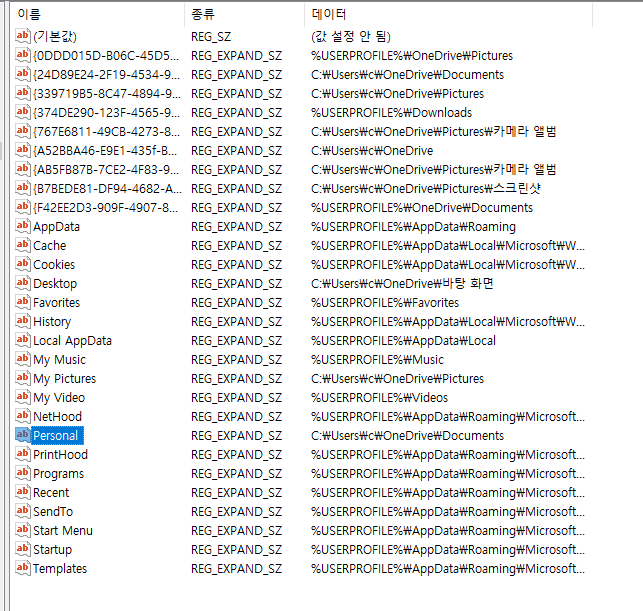Click the ab icon beside Templates
Image resolution: width=643 pixels, height=611 pixels.
23,568
